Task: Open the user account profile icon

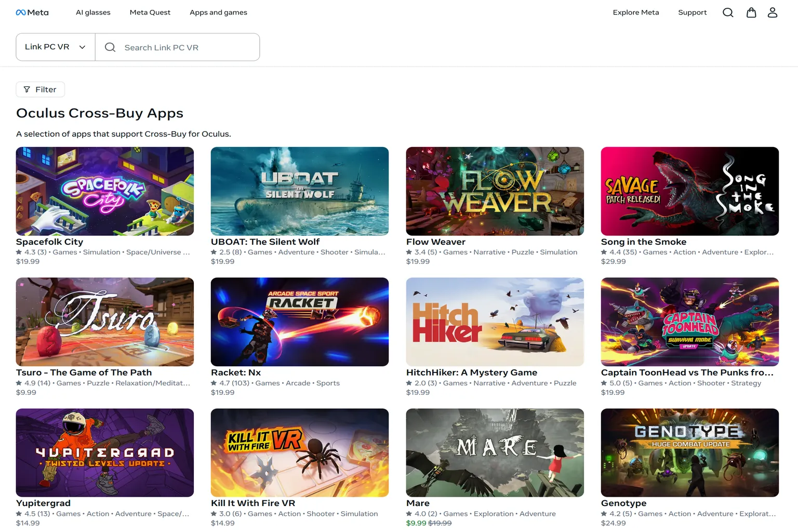Action: click(x=773, y=12)
